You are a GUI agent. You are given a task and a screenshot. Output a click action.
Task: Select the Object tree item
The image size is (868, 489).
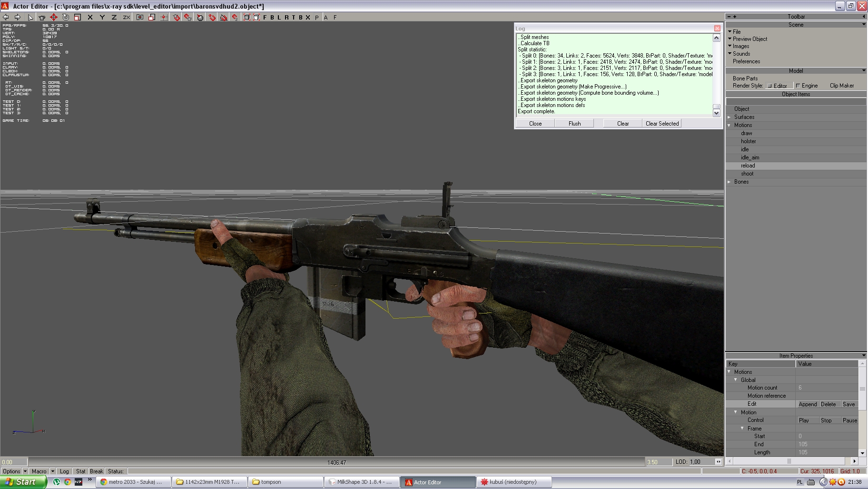click(x=741, y=109)
